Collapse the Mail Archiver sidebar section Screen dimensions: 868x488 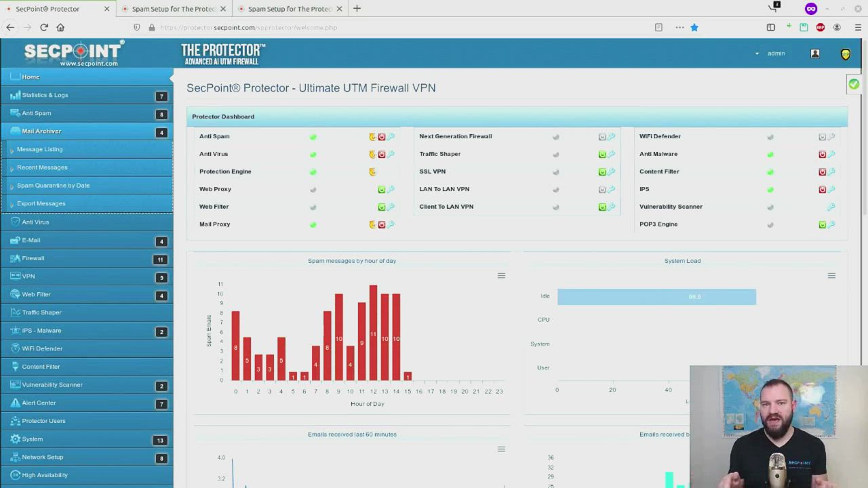coord(41,131)
